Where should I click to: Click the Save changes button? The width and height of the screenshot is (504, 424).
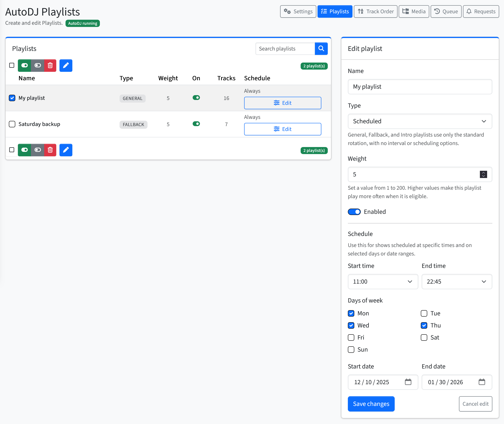[x=371, y=404]
